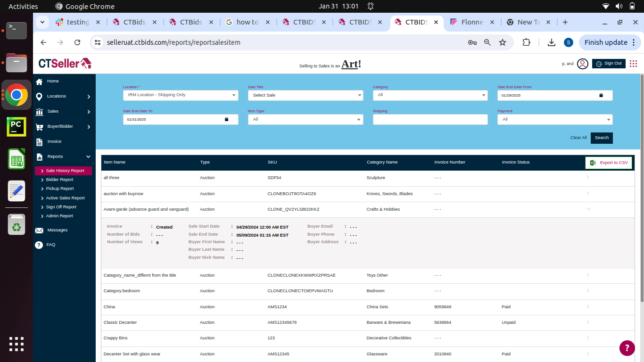Collapse the Avant-garde row details
Image resolution: width=644 pixels, height=362 pixels.
[x=588, y=209]
